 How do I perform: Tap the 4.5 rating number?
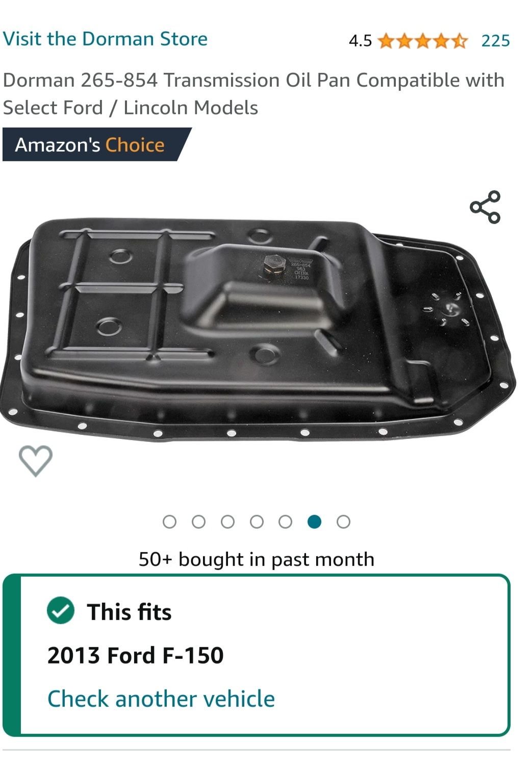pyautogui.click(x=360, y=41)
